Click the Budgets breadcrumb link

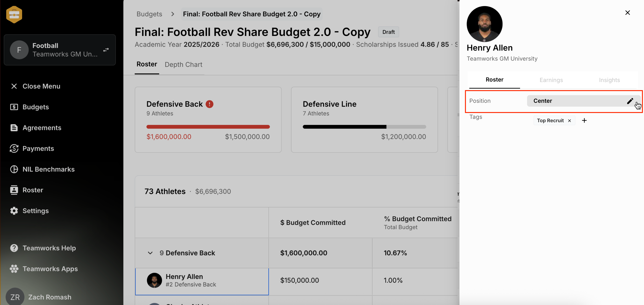tap(149, 14)
